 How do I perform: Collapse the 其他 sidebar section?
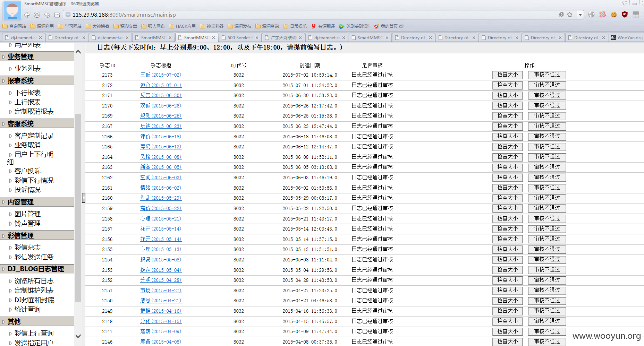37,322
